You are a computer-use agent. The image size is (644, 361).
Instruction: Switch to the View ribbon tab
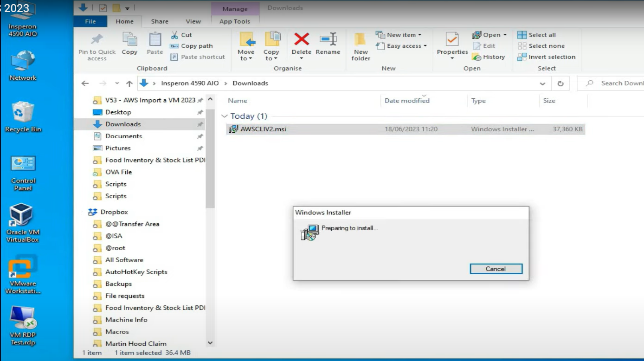coord(193,21)
